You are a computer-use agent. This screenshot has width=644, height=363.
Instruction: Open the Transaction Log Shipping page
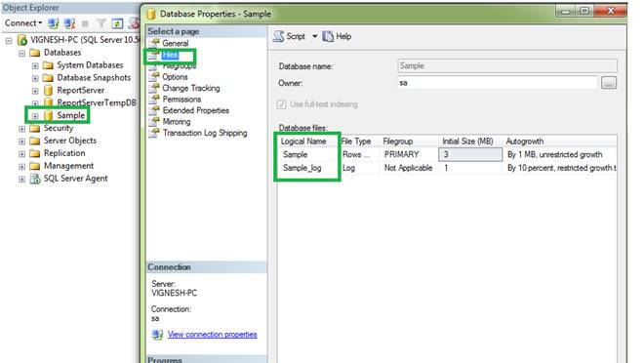[205, 133]
